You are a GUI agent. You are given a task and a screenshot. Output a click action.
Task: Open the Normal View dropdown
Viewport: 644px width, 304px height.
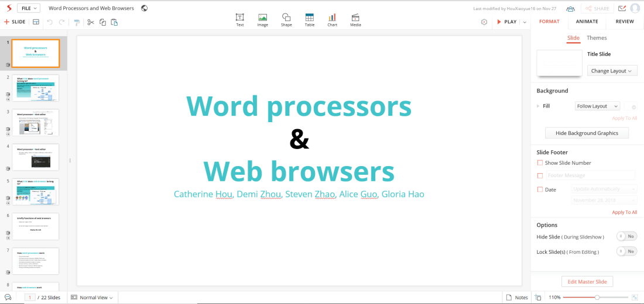coord(92,298)
